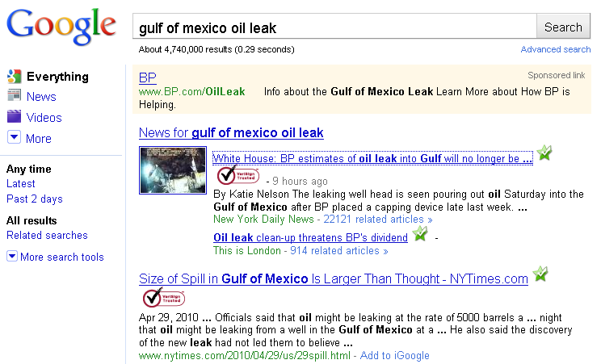Click This is London source text
The image size is (601, 364).
coord(247,250)
